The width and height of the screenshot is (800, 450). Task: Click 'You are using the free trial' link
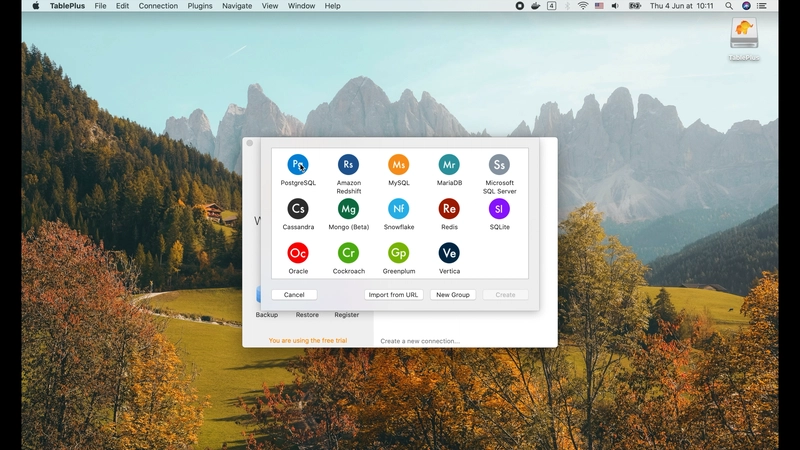pyautogui.click(x=308, y=340)
